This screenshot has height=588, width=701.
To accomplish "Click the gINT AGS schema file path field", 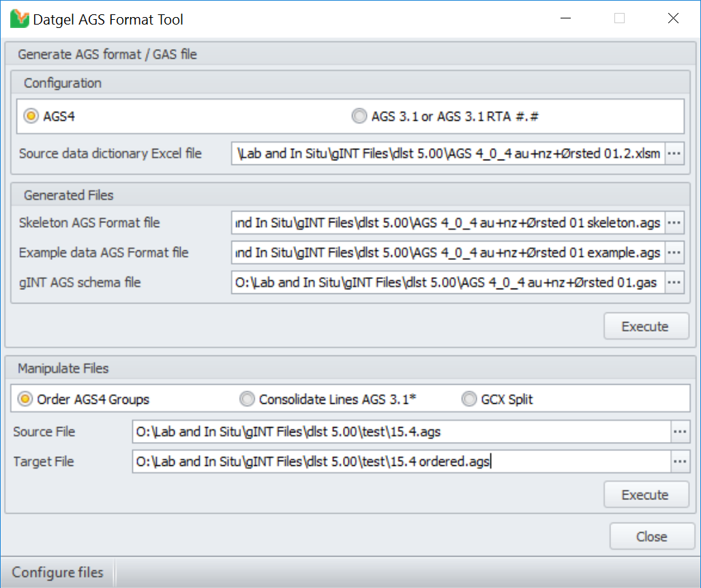I will click(x=448, y=282).
